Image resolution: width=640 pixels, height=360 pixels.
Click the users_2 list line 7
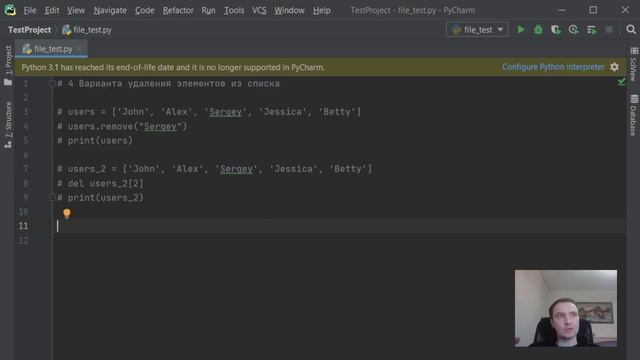215,169
